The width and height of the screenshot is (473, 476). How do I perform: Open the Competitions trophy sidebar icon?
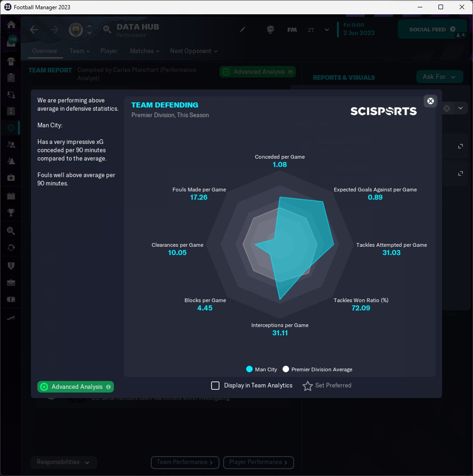tap(11, 213)
